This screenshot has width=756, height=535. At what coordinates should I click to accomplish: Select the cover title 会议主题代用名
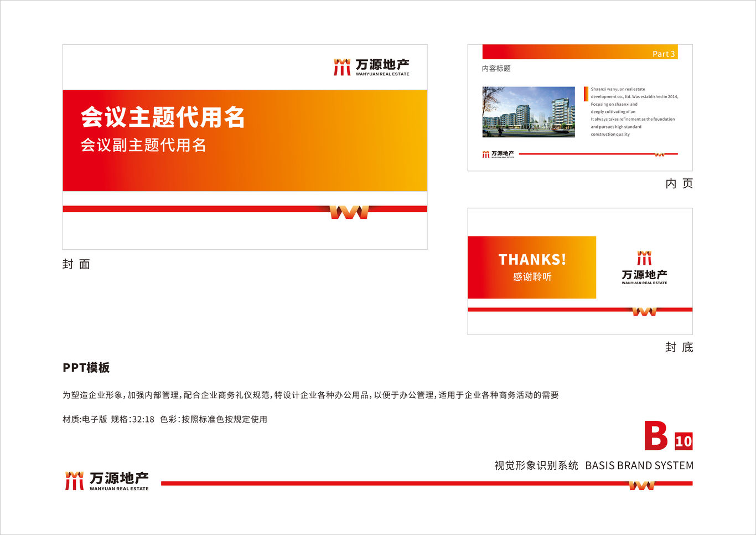[163, 117]
